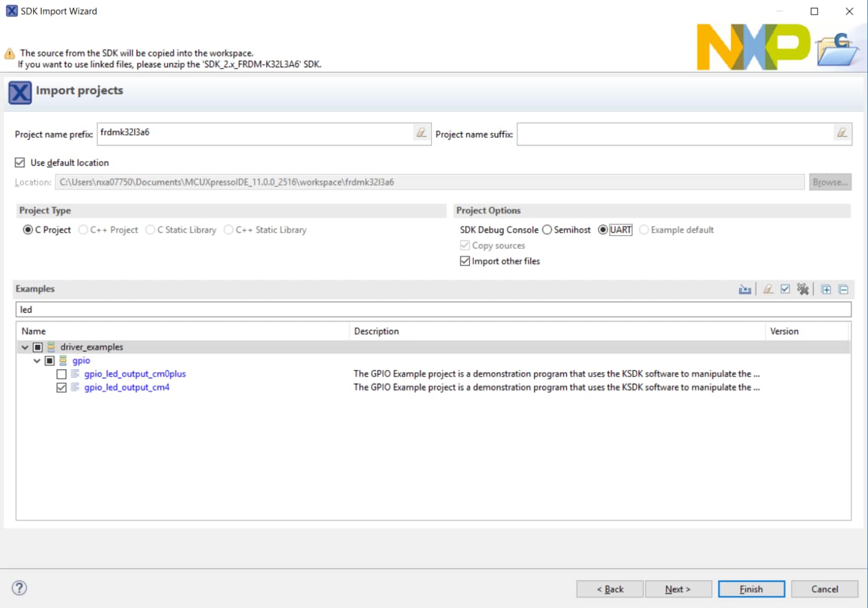868x608 pixels.
Task: Click the expand all plus icon
Action: (x=826, y=289)
